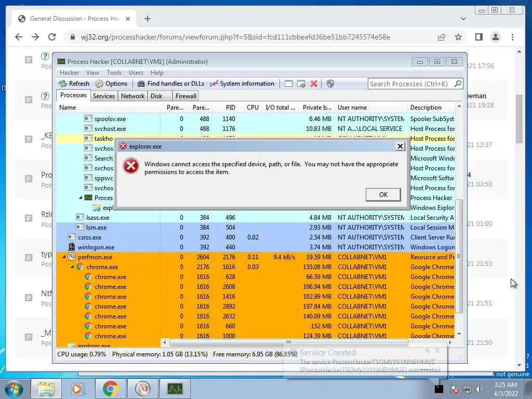
Task: Open the Chrome three-dot menu
Action: tap(512, 37)
